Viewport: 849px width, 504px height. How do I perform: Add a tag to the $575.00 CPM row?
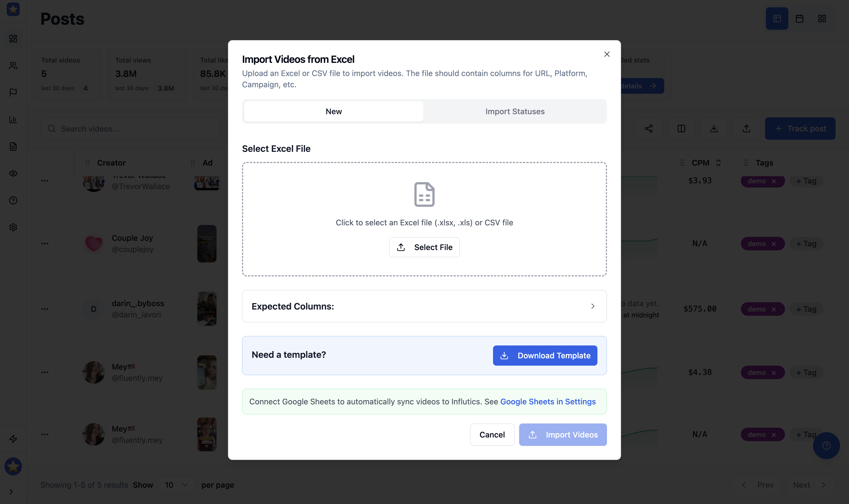(x=806, y=309)
